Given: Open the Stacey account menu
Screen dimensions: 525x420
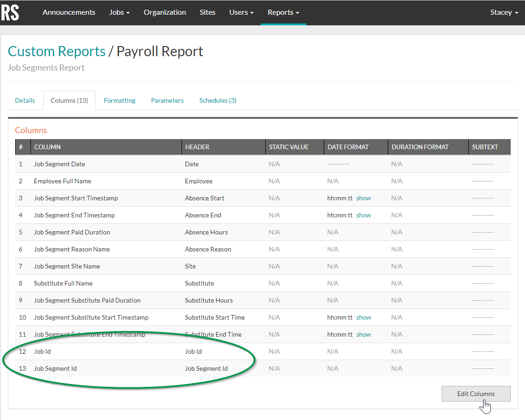Looking at the screenshot, I should (504, 12).
